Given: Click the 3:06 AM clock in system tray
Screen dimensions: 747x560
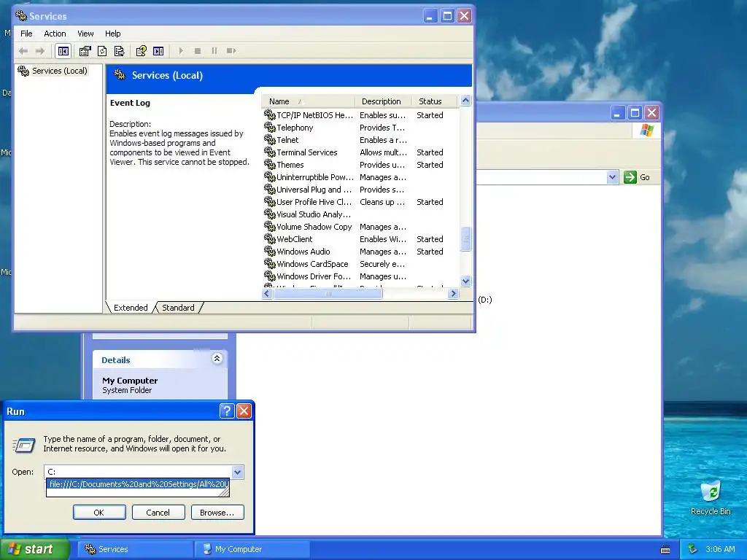Looking at the screenshot, I should click(720, 549).
